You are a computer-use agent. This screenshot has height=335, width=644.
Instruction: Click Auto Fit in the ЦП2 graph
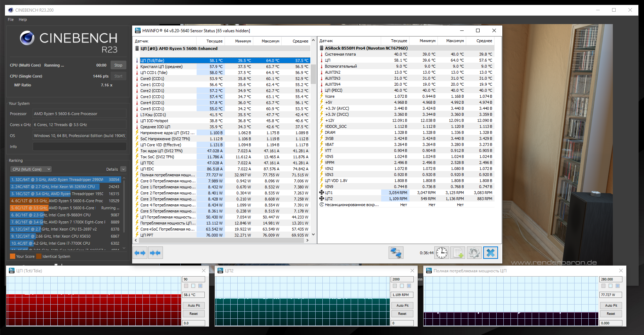point(402,305)
